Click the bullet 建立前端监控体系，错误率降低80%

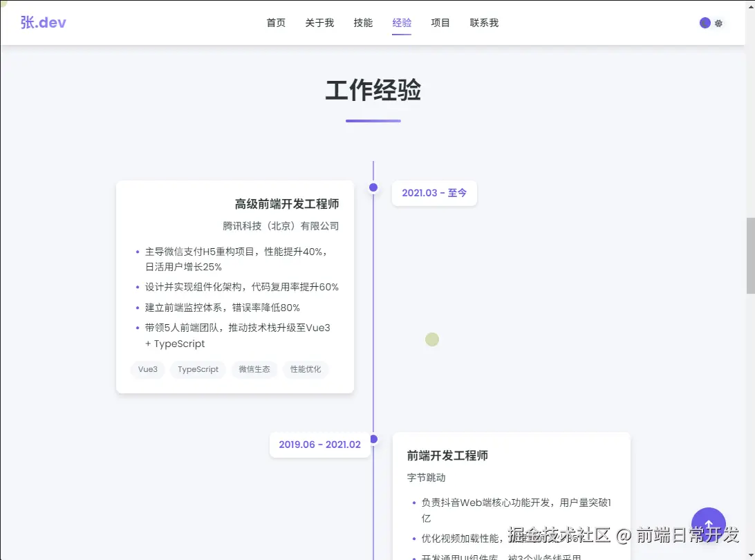[223, 308]
